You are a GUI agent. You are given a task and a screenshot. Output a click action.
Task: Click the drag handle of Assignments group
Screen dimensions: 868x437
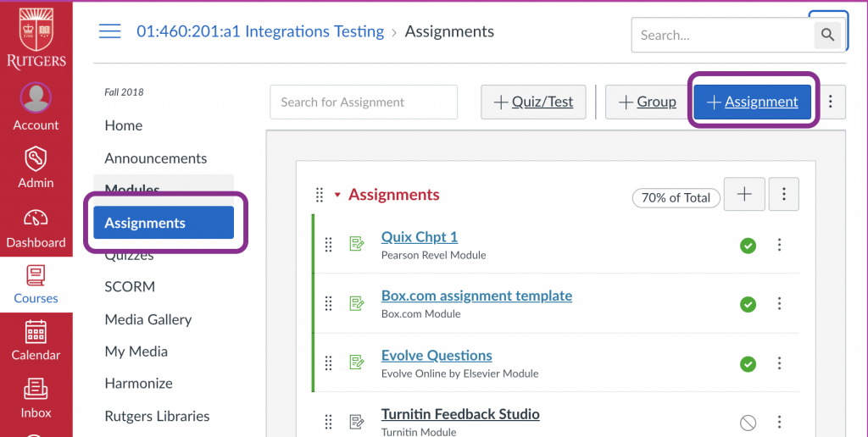point(320,195)
